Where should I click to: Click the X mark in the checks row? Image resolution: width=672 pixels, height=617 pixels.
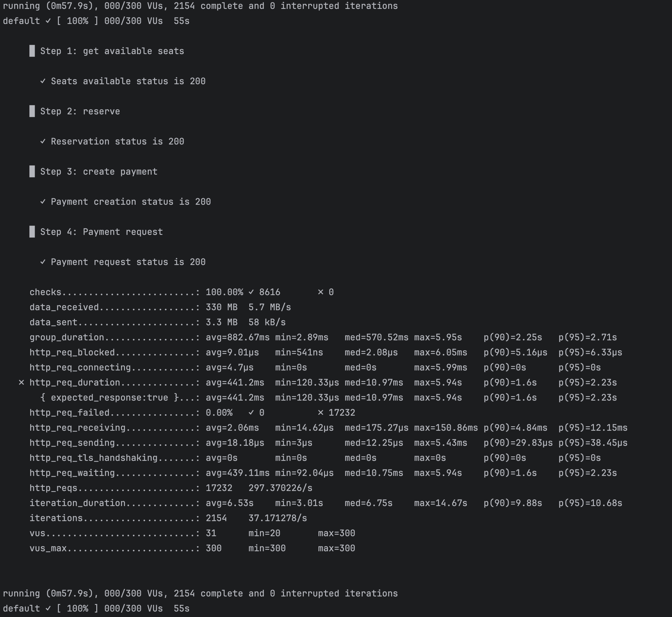click(x=321, y=292)
